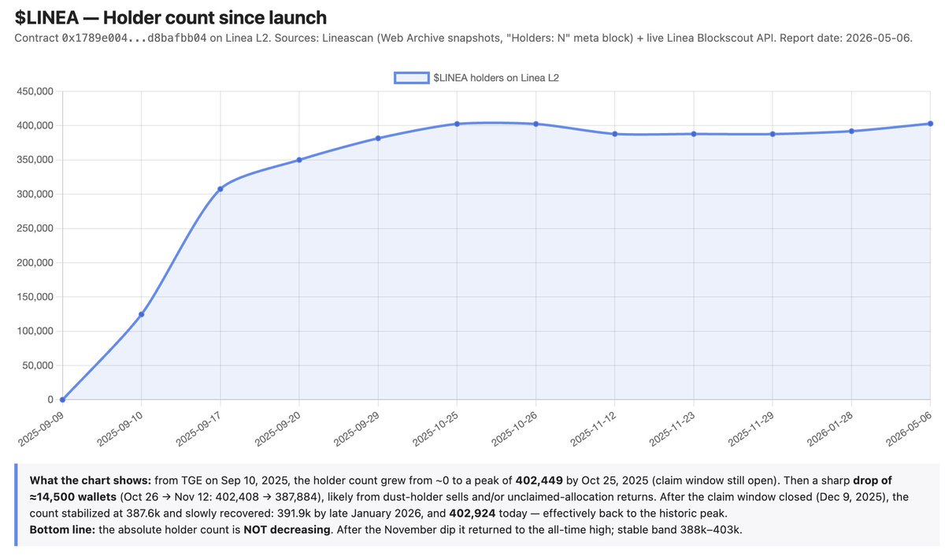
Task: Click the y-axis label 50,000
Action: (x=36, y=365)
